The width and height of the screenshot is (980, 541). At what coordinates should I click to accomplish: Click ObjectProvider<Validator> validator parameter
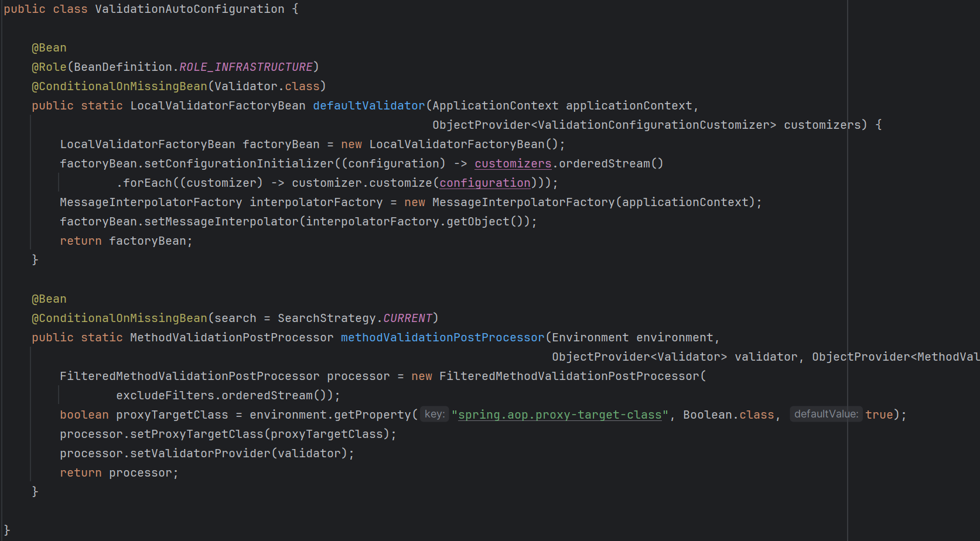point(675,357)
